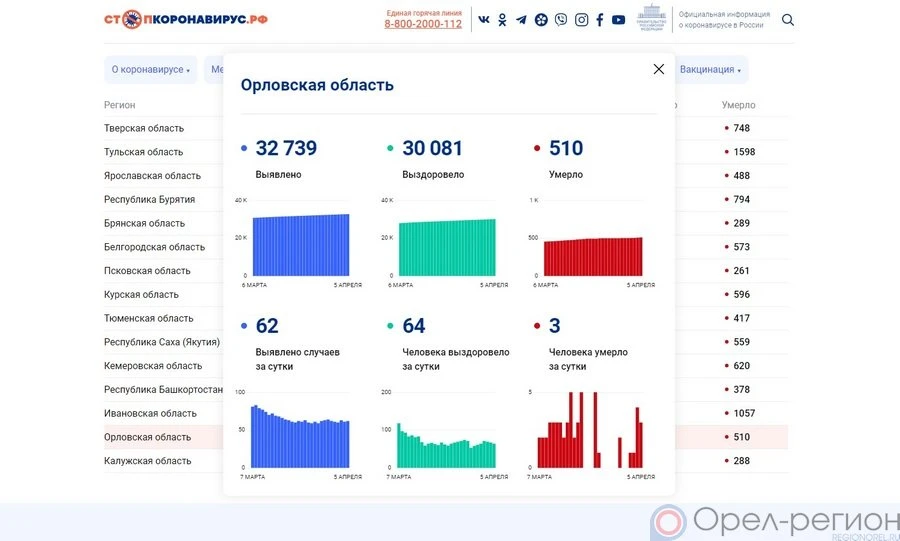Call hotline number 8-800-2000-112 link
Image resolution: width=900 pixels, height=541 pixels.
click(x=423, y=24)
